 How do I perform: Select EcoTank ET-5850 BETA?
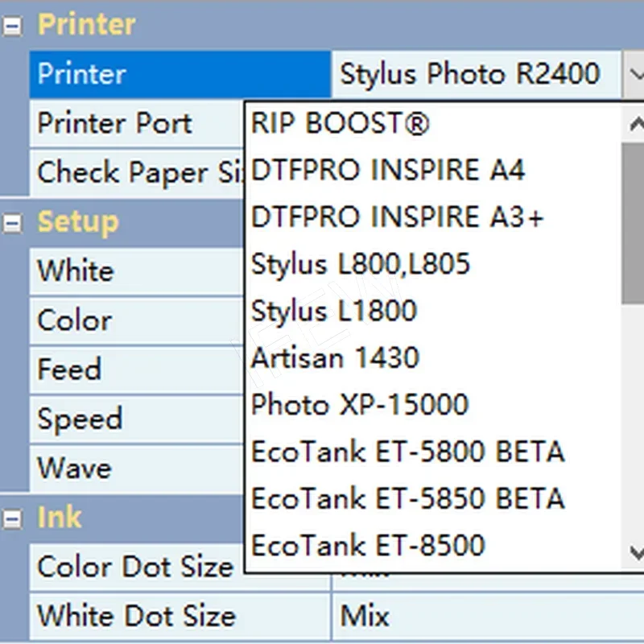pos(407,498)
